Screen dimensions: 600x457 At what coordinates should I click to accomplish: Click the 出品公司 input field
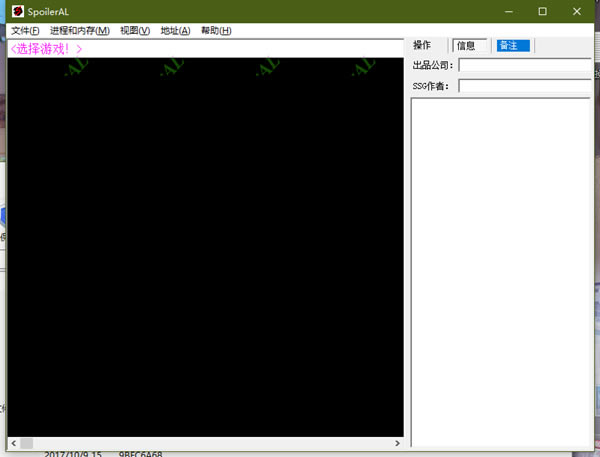tap(525, 65)
